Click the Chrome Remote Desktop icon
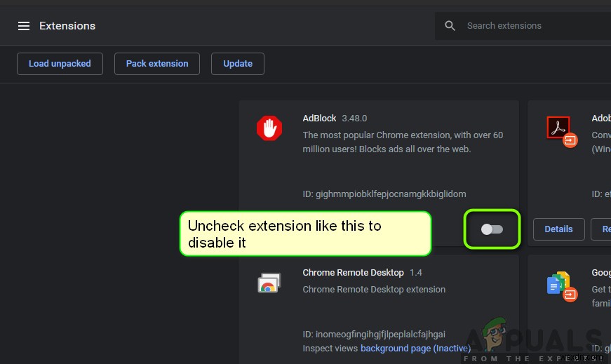The width and height of the screenshot is (611, 364). click(x=269, y=283)
